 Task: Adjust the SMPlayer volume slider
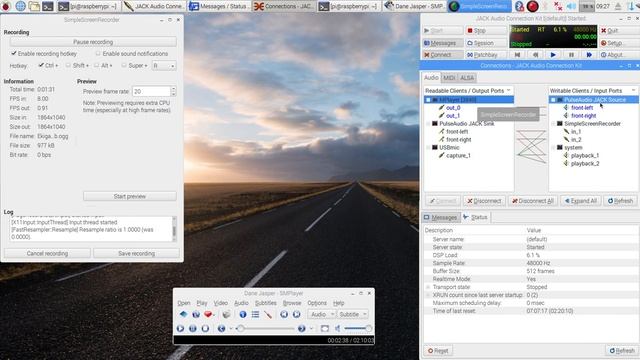(x=358, y=328)
